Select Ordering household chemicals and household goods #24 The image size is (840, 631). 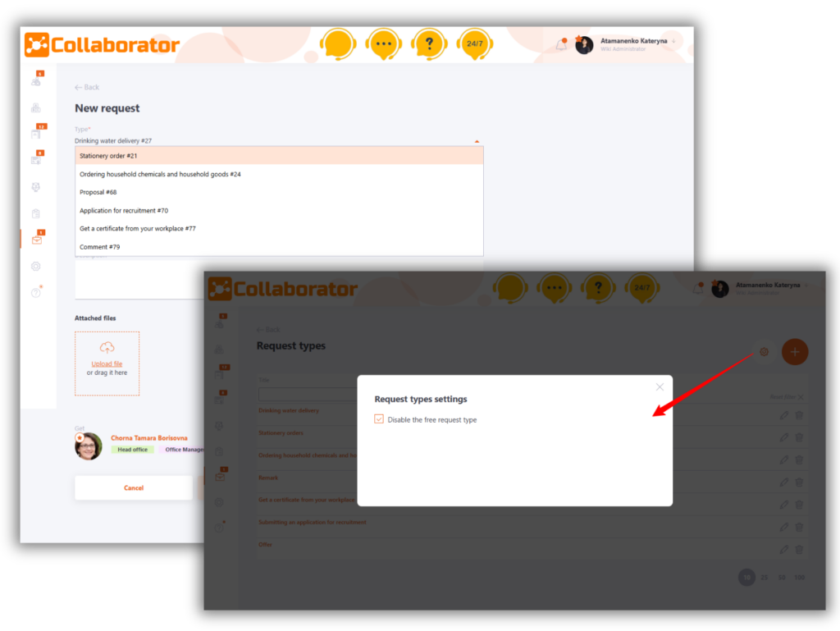279,174
